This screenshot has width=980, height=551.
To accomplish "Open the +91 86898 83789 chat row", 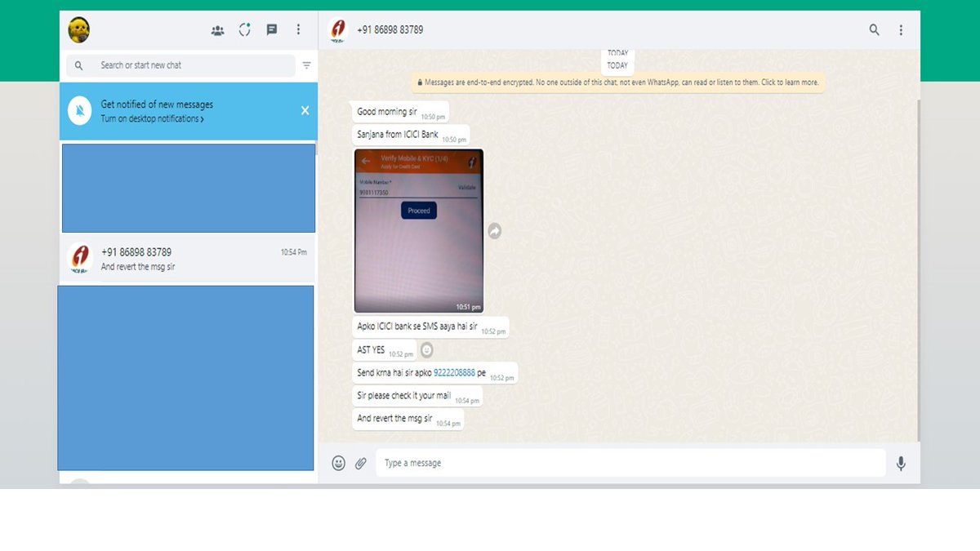I will pos(188,259).
